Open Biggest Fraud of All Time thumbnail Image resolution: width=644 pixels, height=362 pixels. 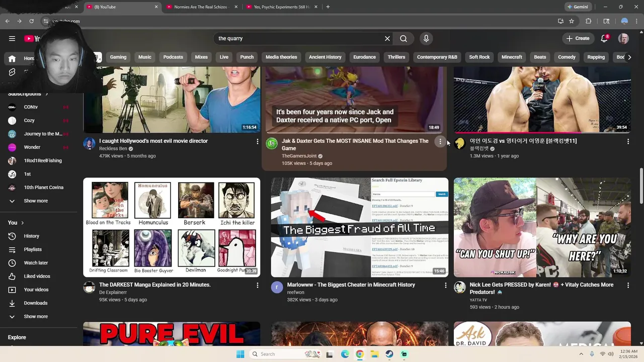(x=359, y=227)
